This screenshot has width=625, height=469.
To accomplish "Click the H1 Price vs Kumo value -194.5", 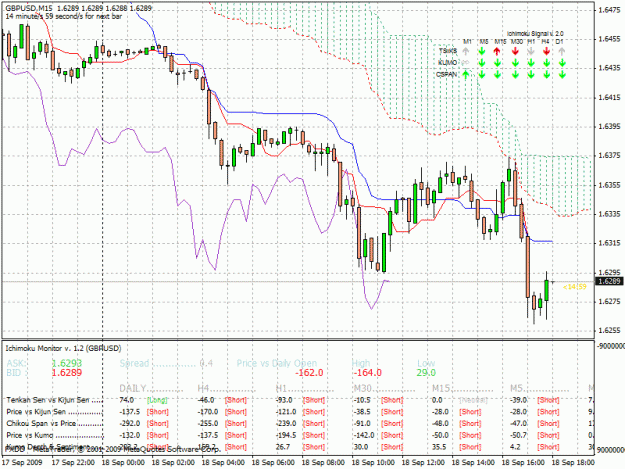I will [286, 435].
